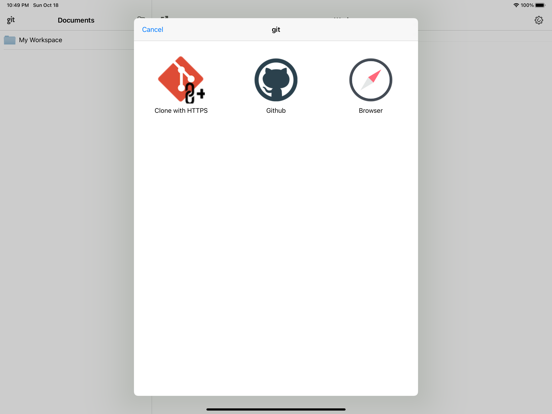Select the My Workspace folder icon
The height and width of the screenshot is (414, 552).
(10, 40)
